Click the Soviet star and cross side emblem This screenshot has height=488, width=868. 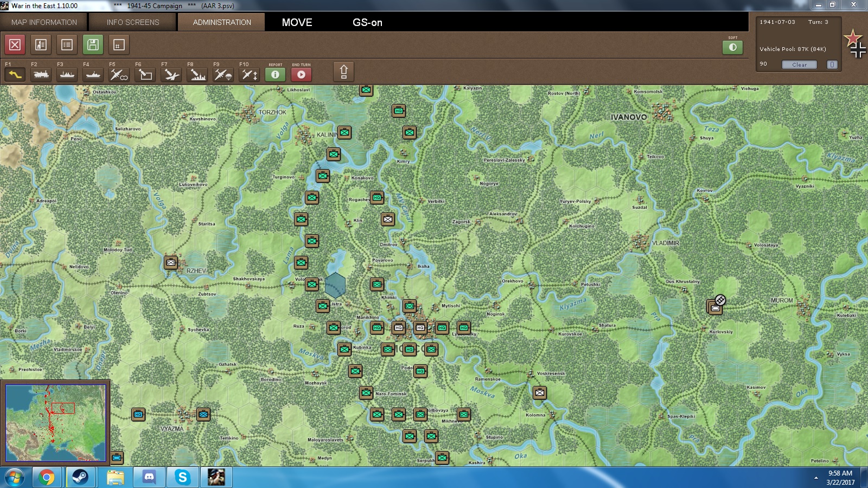coord(855,43)
